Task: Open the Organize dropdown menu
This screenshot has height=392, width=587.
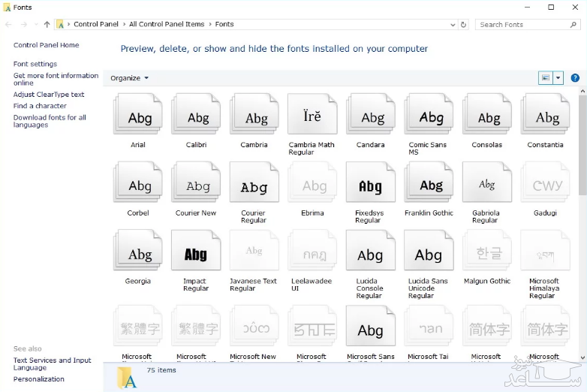Action: tap(129, 78)
